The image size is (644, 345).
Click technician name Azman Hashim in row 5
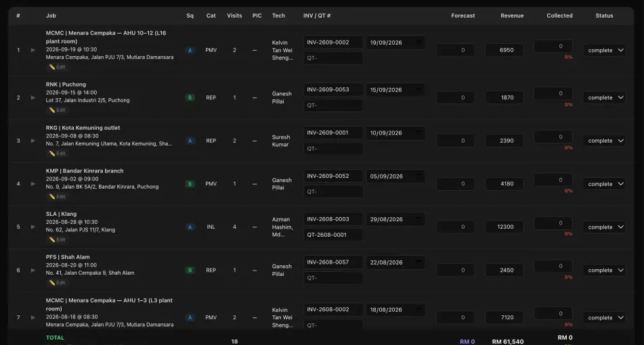tap(282, 223)
